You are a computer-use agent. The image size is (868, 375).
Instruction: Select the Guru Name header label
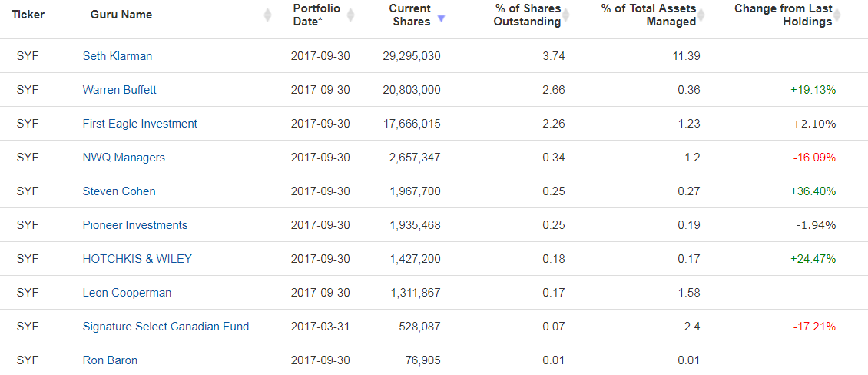(x=121, y=15)
